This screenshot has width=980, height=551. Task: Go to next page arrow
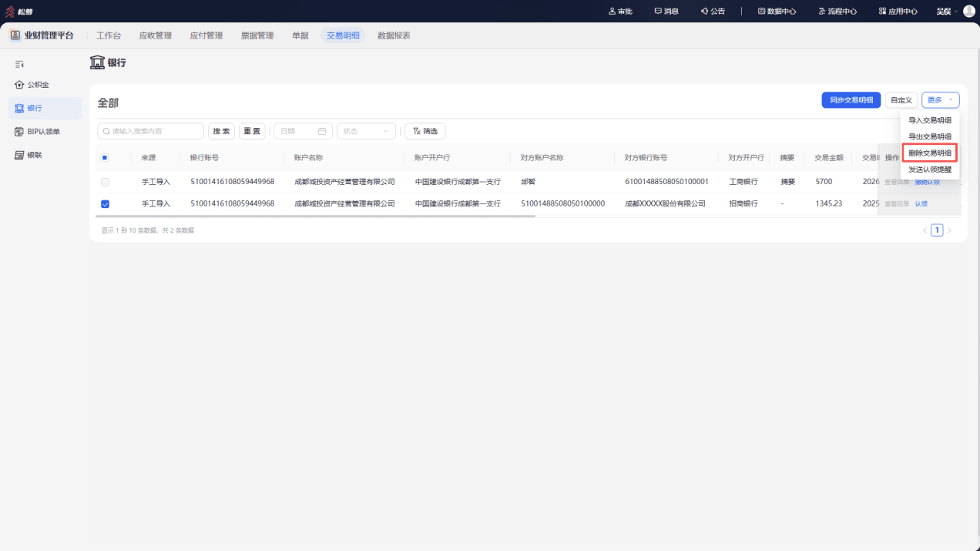(949, 230)
